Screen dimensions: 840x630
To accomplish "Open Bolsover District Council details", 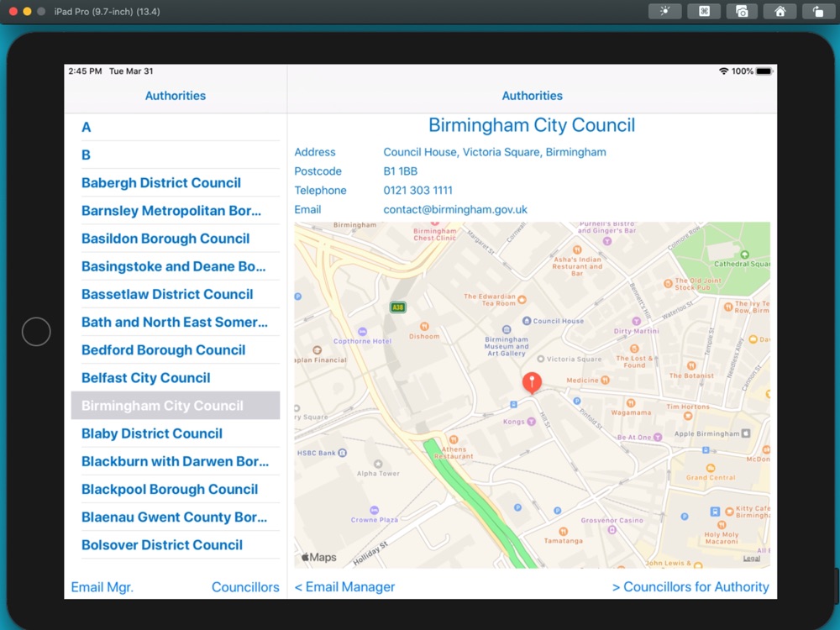I will pyautogui.click(x=162, y=545).
